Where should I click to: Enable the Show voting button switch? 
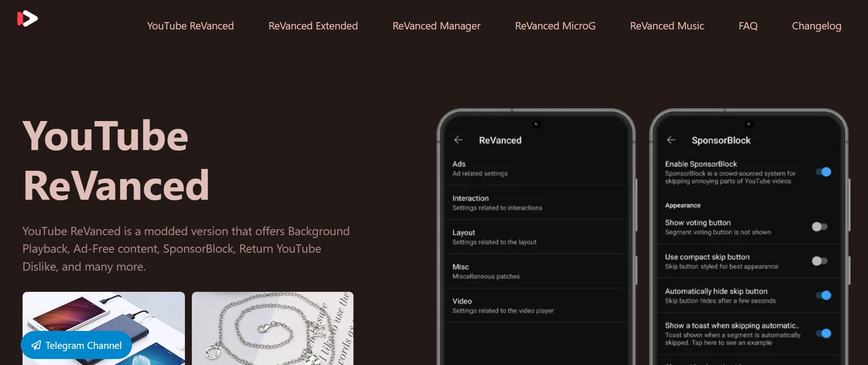[x=820, y=226]
